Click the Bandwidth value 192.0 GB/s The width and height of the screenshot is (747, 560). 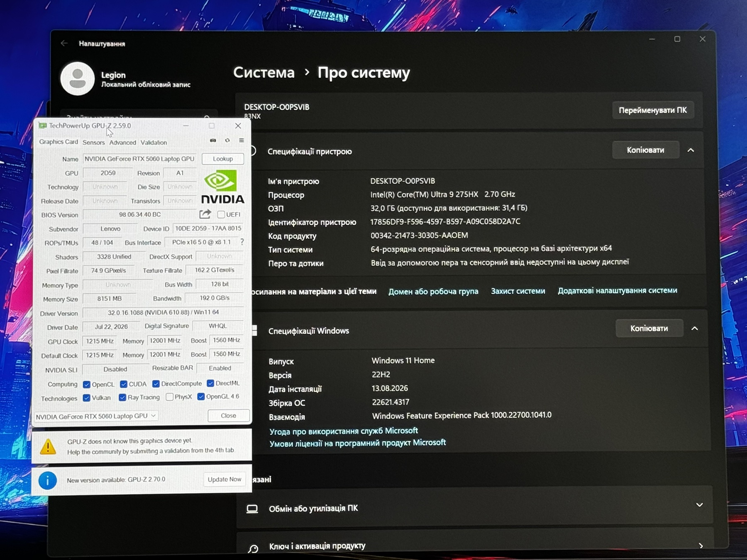tap(215, 298)
